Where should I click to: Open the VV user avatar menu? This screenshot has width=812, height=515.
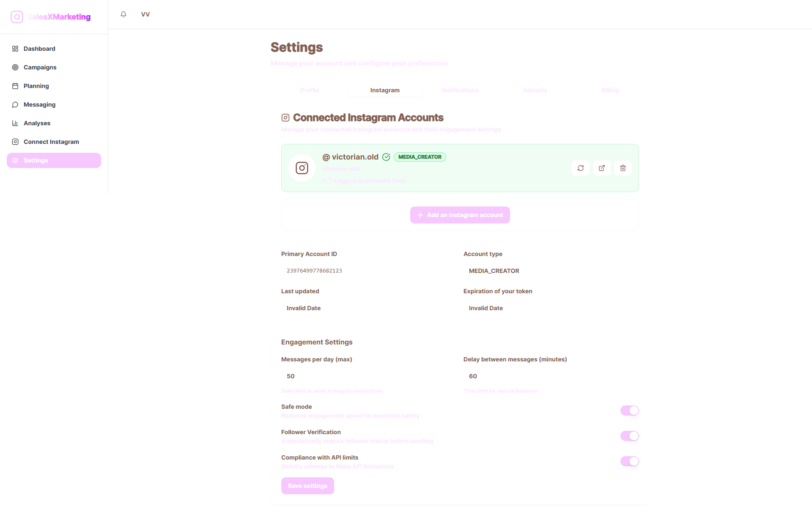[x=145, y=14]
